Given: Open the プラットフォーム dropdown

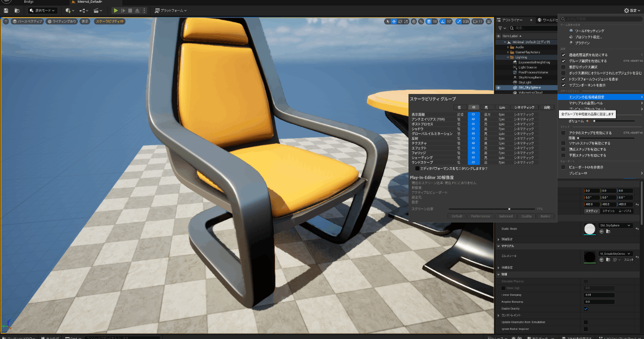Looking at the screenshot, I should (170, 10).
